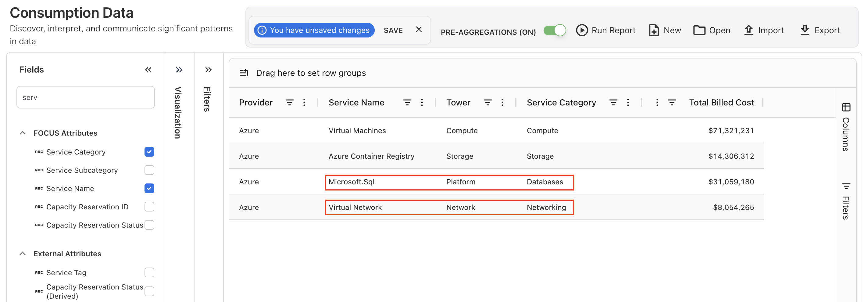The height and width of the screenshot is (302, 868).
Task: Click filter icon on Tower column
Action: (487, 103)
